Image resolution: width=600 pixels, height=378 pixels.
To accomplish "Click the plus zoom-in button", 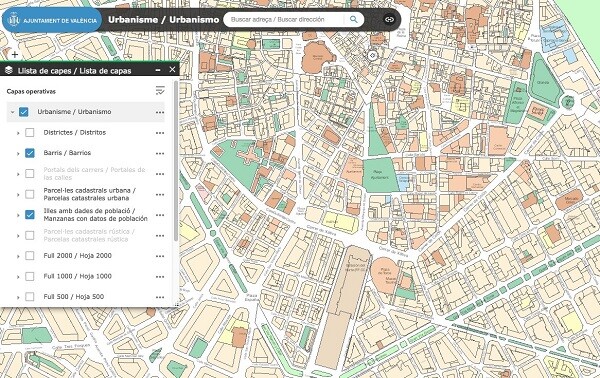I will click(x=15, y=54).
